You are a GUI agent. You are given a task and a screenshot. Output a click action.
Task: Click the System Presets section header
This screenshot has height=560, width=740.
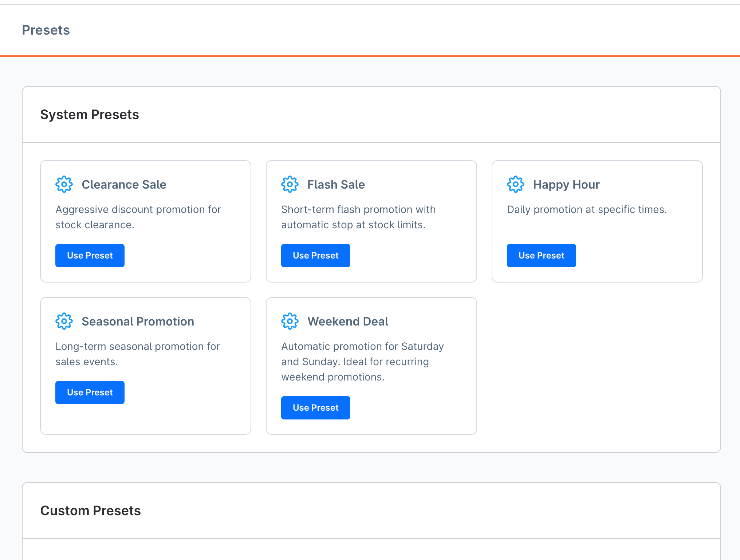click(90, 114)
